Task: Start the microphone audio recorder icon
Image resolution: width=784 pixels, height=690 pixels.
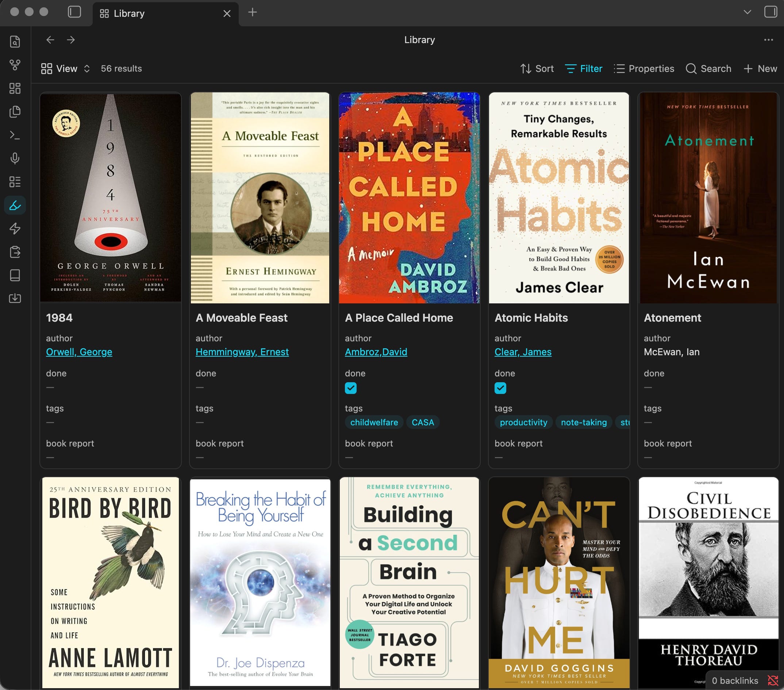Action: tap(15, 158)
